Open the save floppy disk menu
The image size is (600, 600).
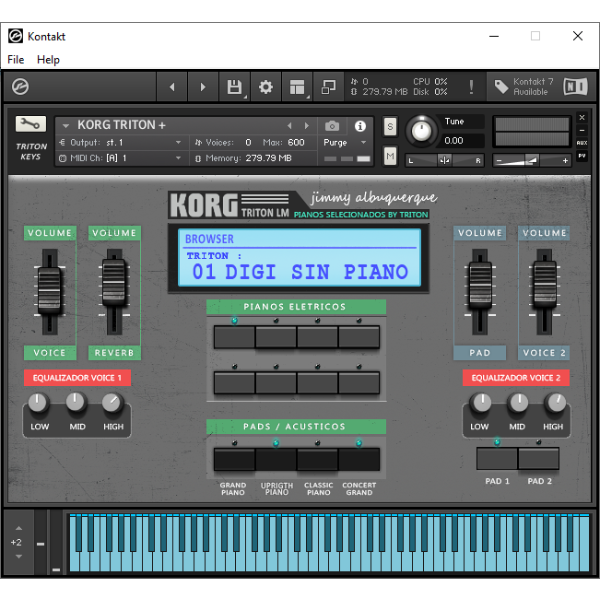[x=235, y=87]
